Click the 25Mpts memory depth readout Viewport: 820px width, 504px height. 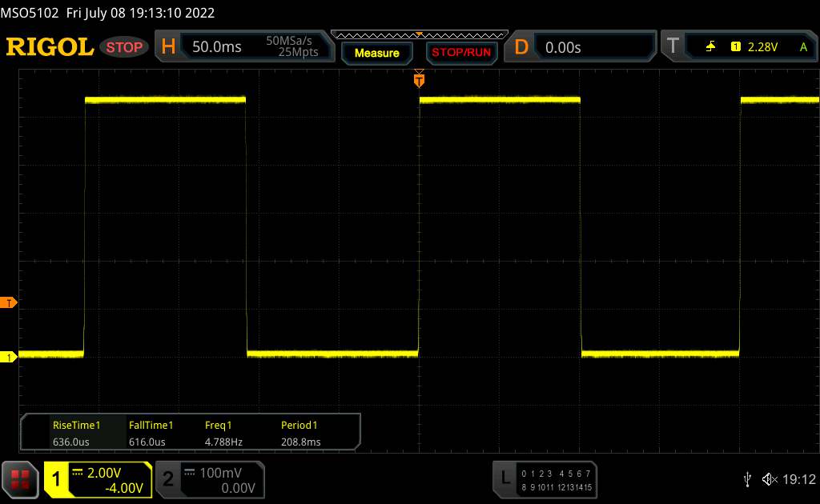298,52
